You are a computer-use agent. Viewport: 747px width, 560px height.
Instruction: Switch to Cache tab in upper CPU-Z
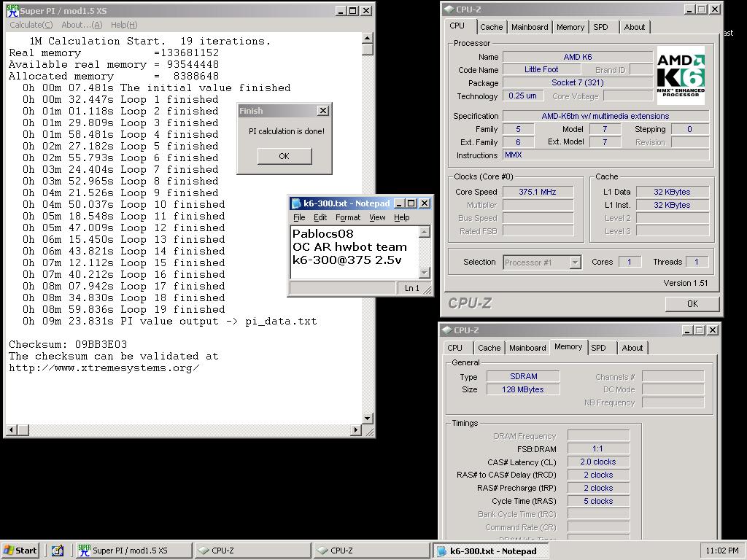(x=491, y=27)
